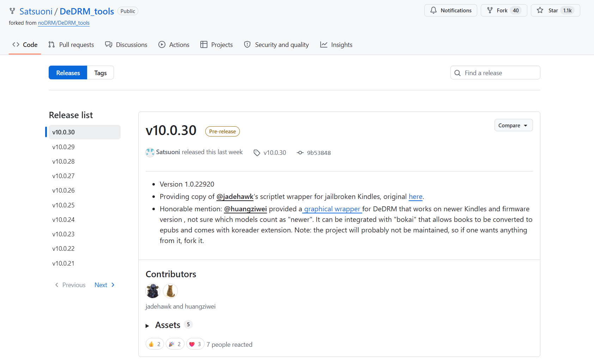Switch to the Discussions tab
The width and height of the screenshot is (594, 364).
126,45
